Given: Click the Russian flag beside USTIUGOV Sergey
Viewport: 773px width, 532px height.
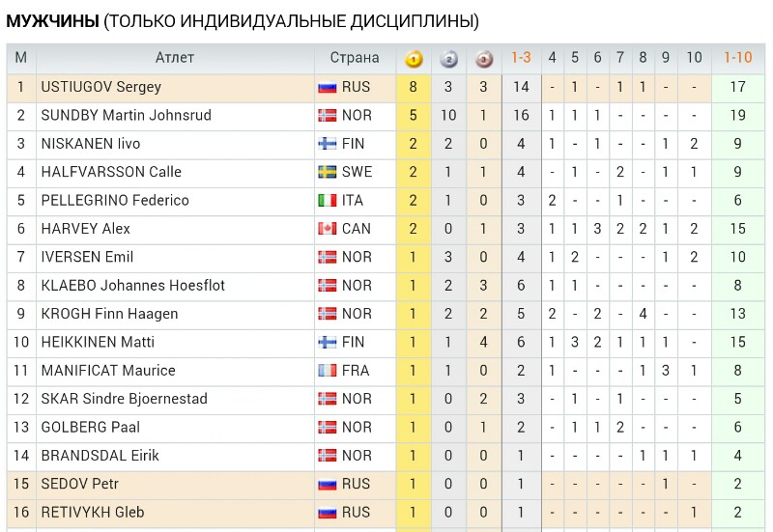Looking at the screenshot, I should pos(327,87).
